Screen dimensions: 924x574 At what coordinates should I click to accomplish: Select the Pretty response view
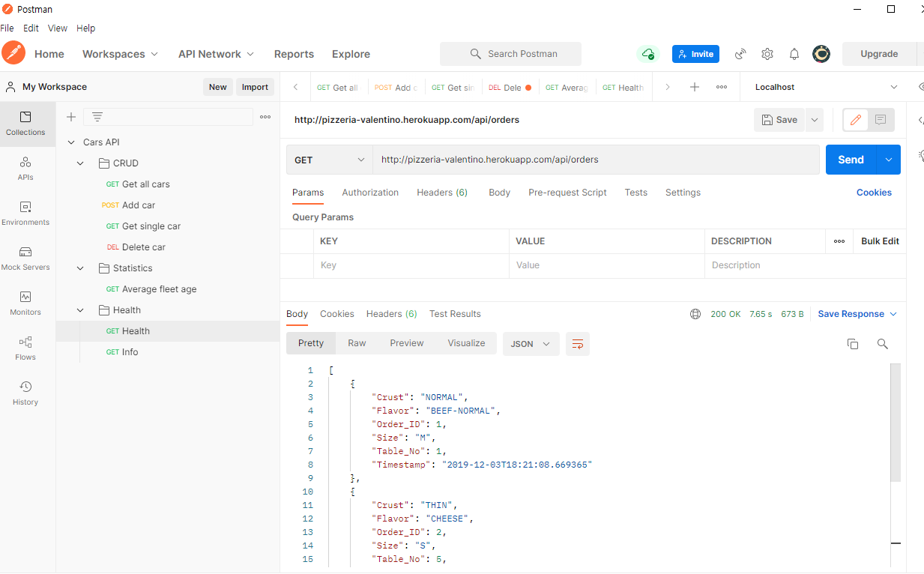click(311, 343)
